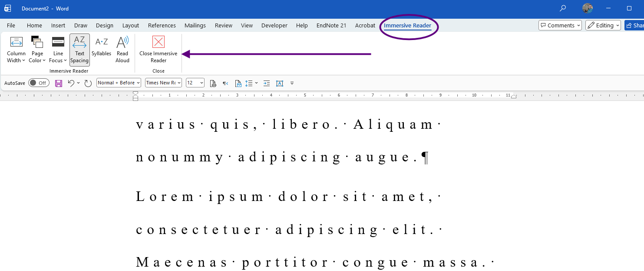This screenshot has height=271, width=644.
Task: Open the font size 12 dropdown
Action: click(x=195, y=83)
